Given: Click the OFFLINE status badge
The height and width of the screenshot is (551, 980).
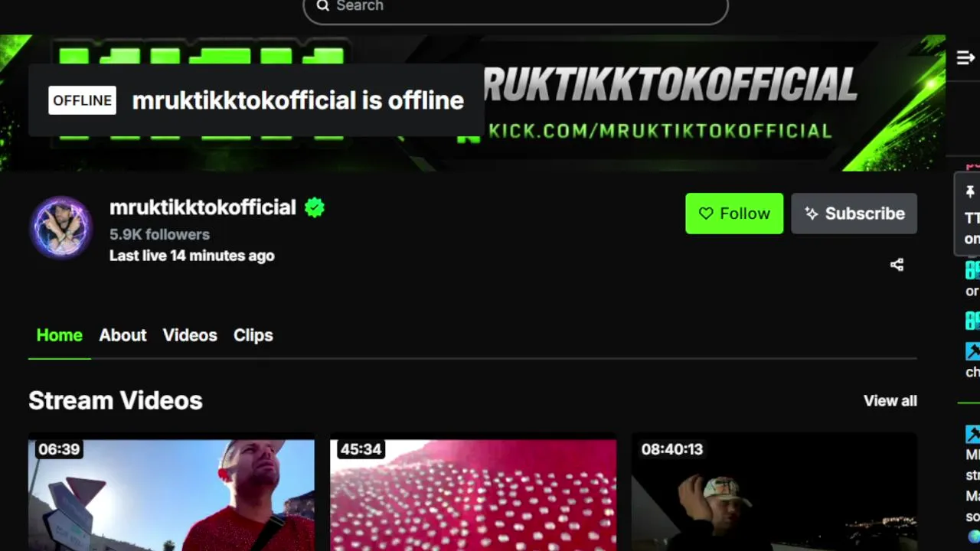Looking at the screenshot, I should point(82,100).
